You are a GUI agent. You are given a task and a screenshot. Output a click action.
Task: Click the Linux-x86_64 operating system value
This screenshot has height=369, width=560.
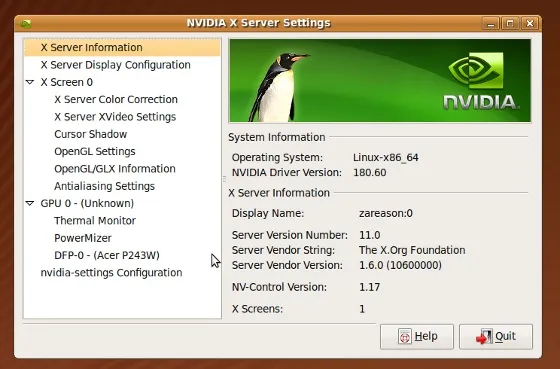click(x=386, y=158)
